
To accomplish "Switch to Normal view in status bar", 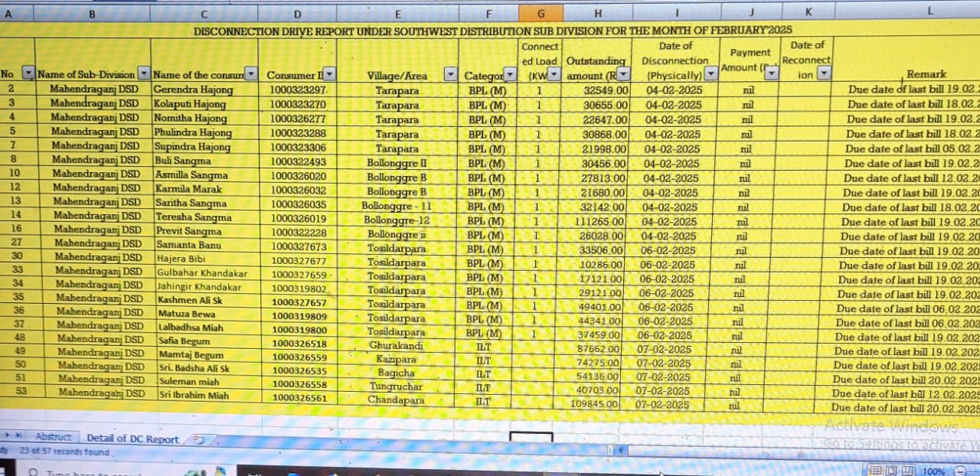I will pos(877,471).
